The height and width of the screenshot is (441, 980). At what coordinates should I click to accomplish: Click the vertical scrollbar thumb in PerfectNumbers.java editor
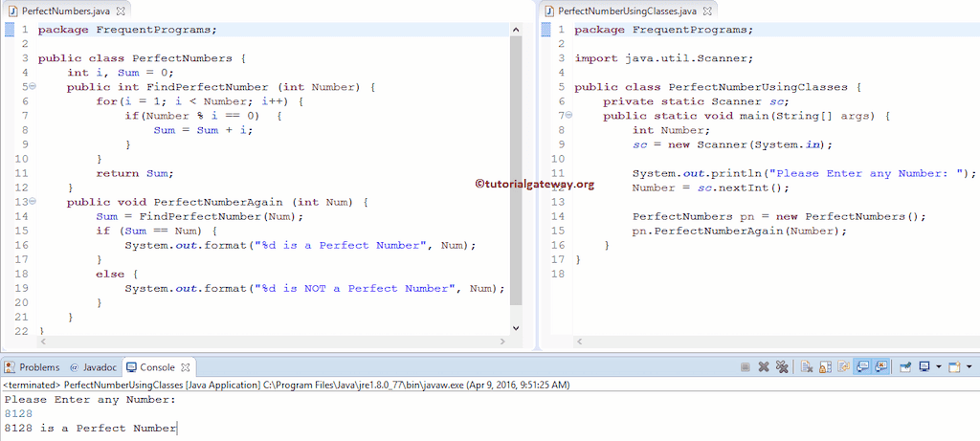[516, 170]
